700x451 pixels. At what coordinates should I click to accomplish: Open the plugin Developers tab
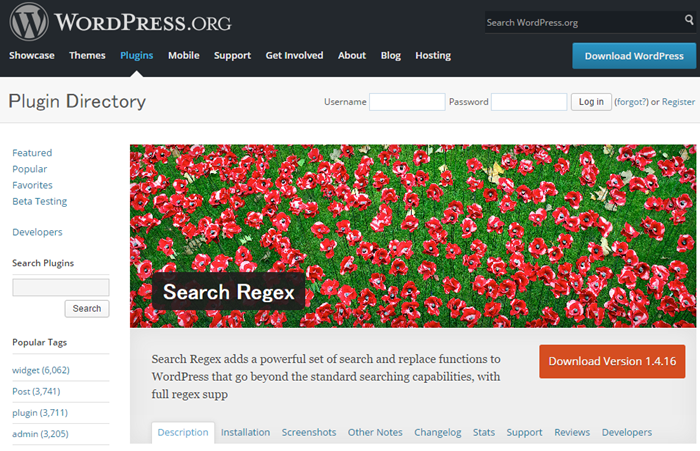click(627, 432)
